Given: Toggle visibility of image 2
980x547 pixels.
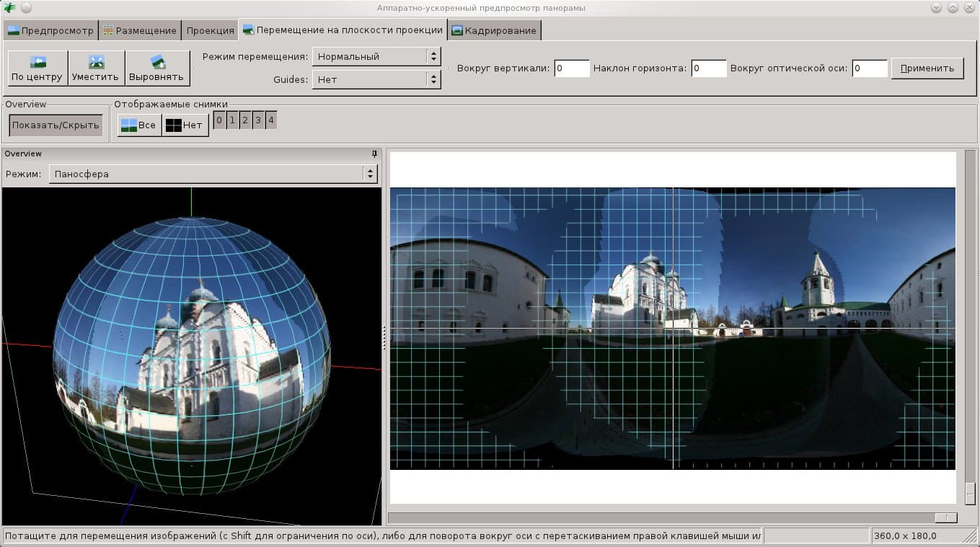Looking at the screenshot, I should click(245, 120).
